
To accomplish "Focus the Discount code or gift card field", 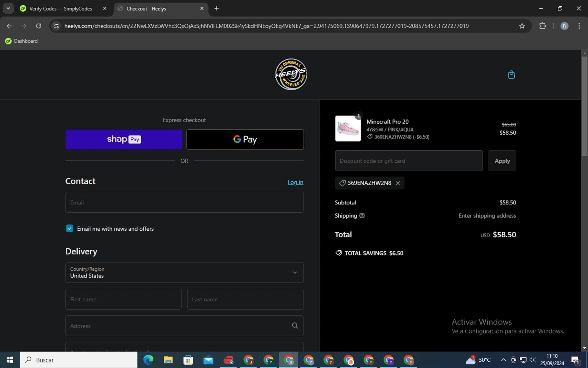I will [409, 161].
